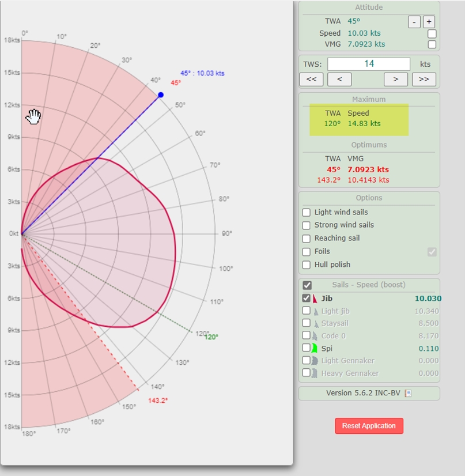Click the Light Gennaker sail icon
This screenshot has height=476, width=465.
pyautogui.click(x=315, y=361)
